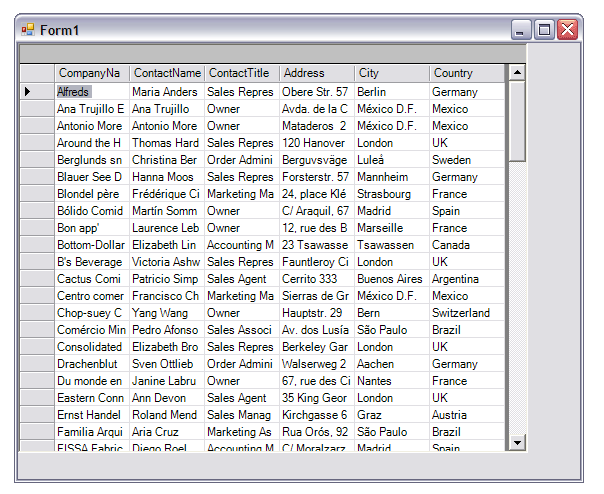This screenshot has height=494, width=604.
Task: Click the Form1 window icon
Action: (x=28, y=30)
